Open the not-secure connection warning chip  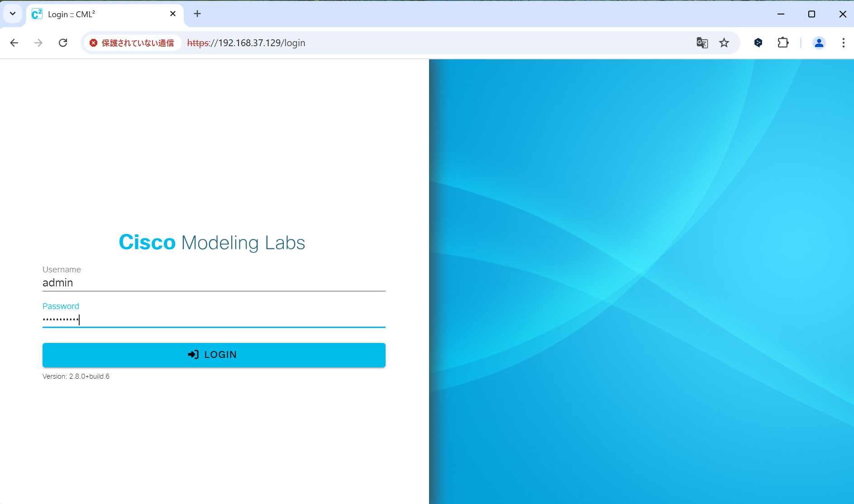click(132, 43)
